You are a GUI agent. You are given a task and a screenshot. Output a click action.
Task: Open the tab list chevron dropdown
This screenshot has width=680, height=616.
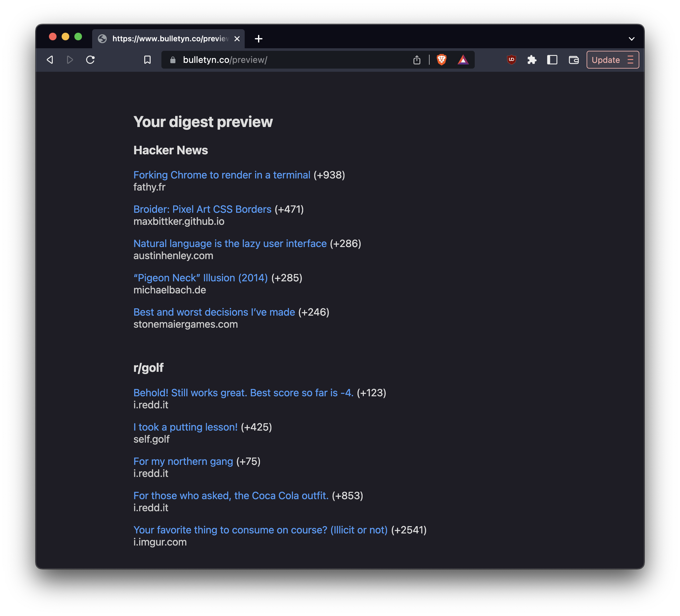click(x=632, y=39)
